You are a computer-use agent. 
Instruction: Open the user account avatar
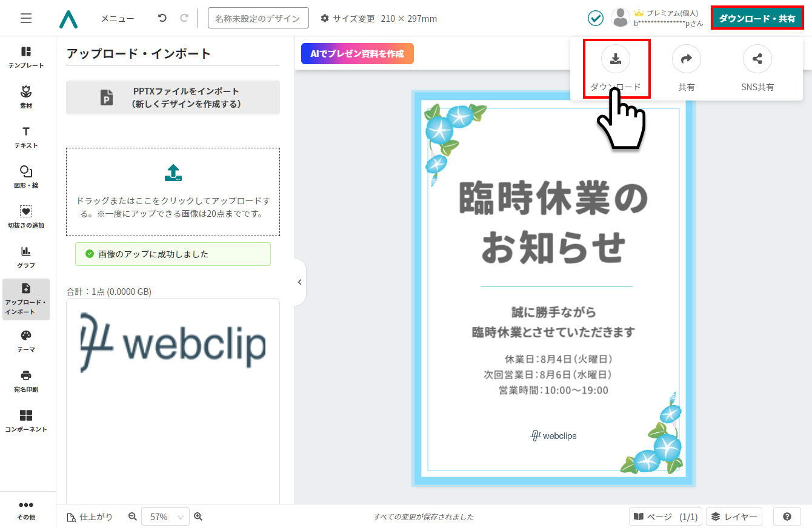point(621,18)
